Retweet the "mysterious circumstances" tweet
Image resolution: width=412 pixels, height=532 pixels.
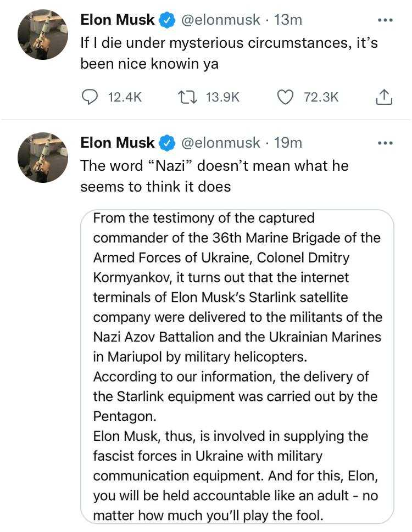(x=188, y=97)
